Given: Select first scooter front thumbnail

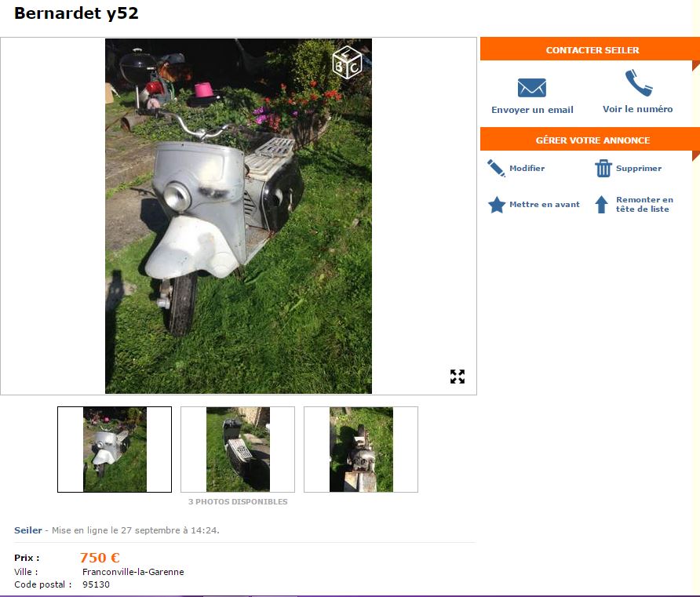Looking at the screenshot, I should [x=115, y=450].
